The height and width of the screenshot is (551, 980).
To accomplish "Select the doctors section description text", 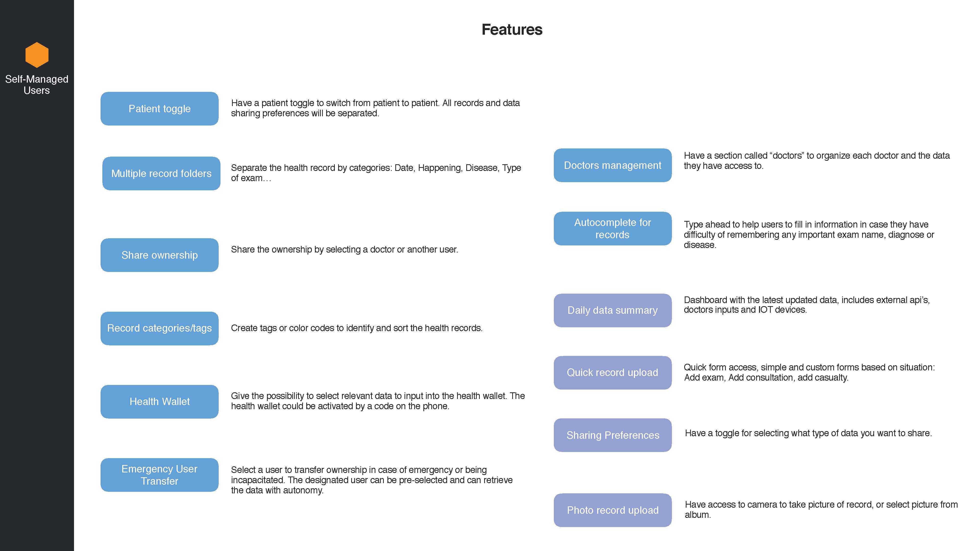I will [x=816, y=160].
